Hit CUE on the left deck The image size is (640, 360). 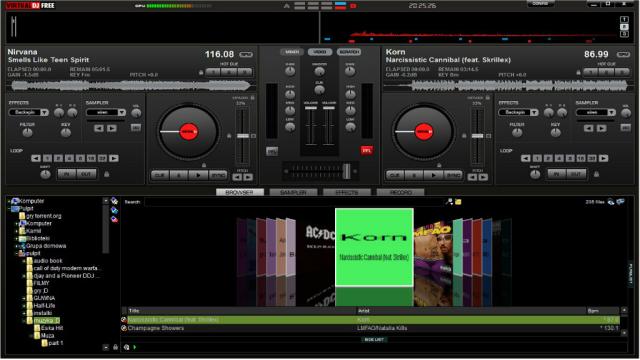[x=160, y=175]
